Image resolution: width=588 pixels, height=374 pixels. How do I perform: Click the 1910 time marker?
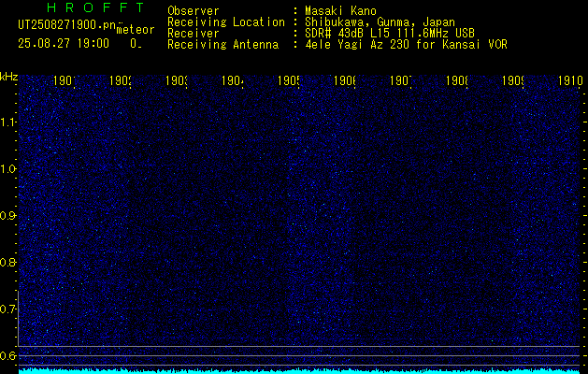[570, 80]
